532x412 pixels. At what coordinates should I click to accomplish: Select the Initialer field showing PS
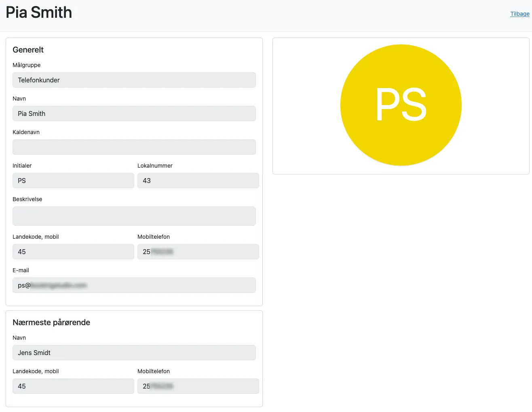point(73,181)
